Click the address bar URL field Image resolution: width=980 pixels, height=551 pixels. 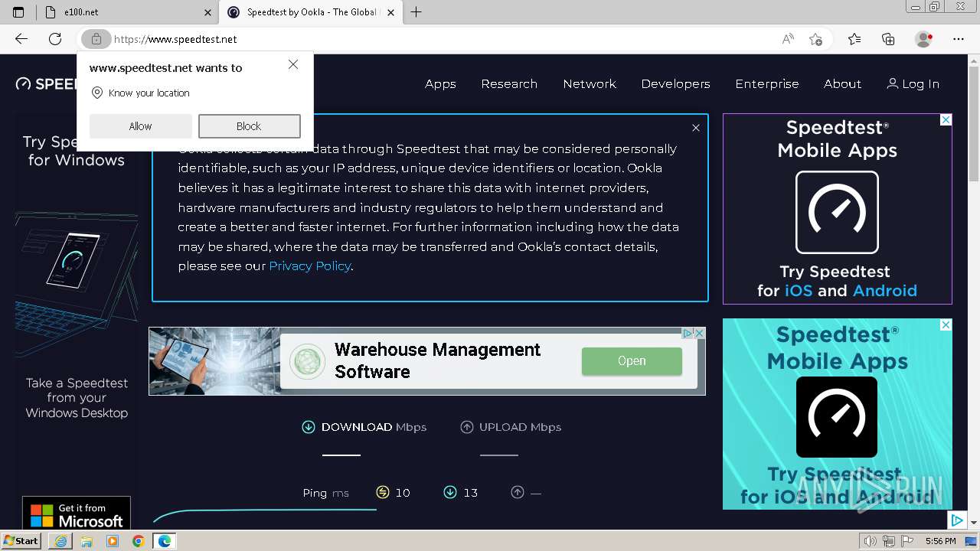pyautogui.click(x=444, y=39)
